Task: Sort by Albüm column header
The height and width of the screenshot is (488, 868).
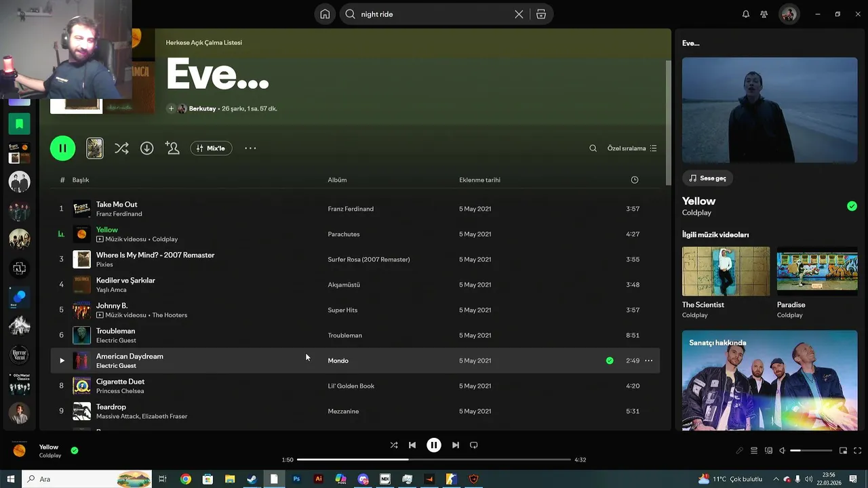Action: click(x=337, y=180)
